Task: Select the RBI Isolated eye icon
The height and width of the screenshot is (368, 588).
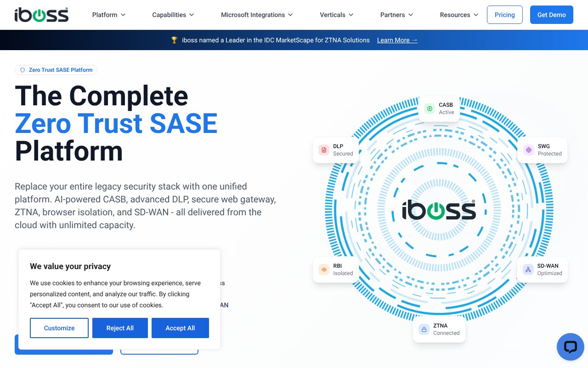Action: pyautogui.click(x=324, y=270)
